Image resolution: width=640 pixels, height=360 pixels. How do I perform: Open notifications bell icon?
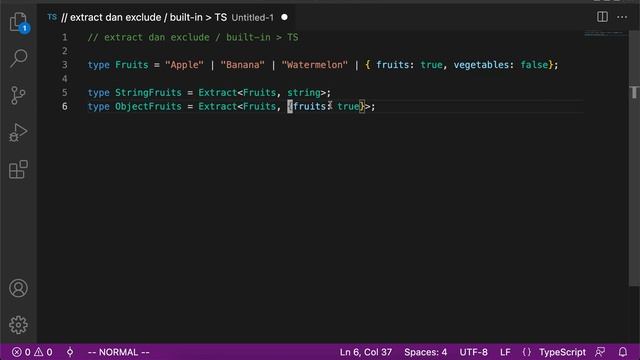(623, 352)
